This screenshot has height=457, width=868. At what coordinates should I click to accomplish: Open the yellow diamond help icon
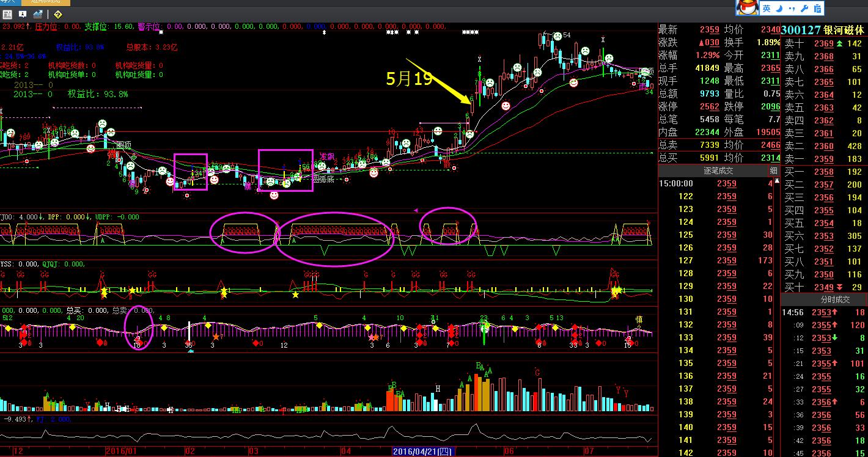(x=57, y=13)
